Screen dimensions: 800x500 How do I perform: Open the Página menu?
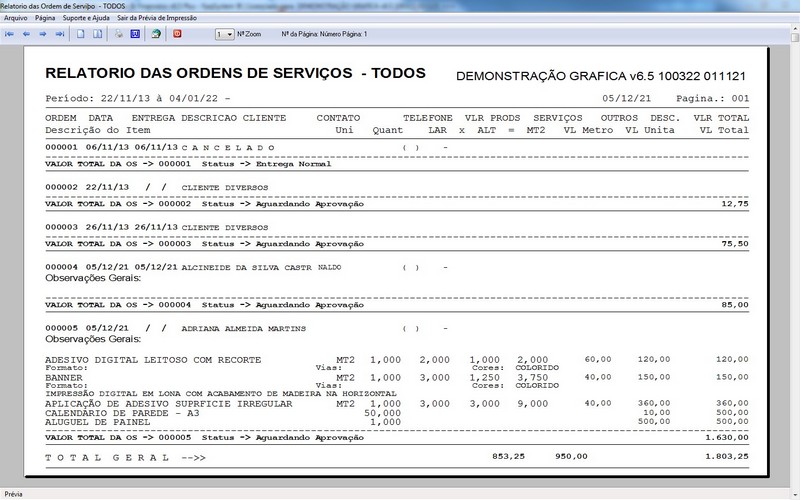(x=45, y=18)
